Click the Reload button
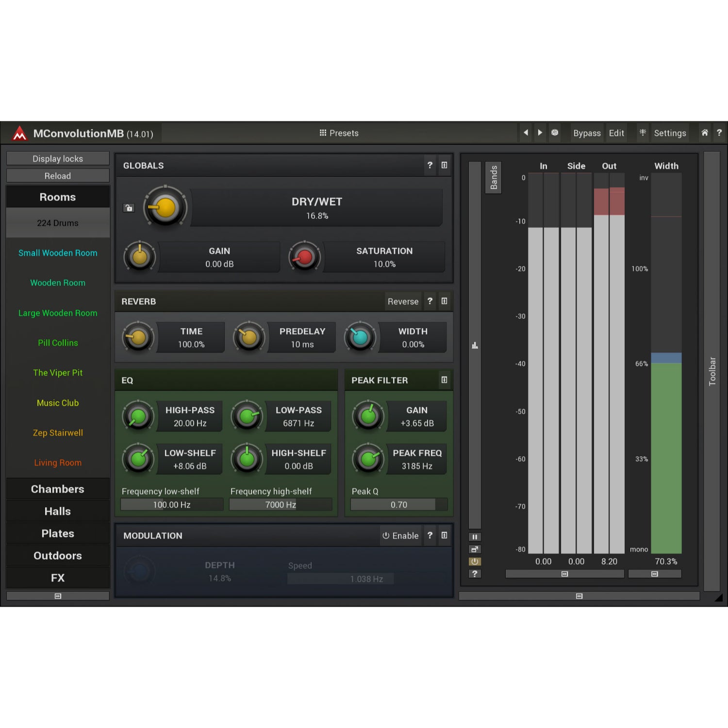 pyautogui.click(x=58, y=176)
